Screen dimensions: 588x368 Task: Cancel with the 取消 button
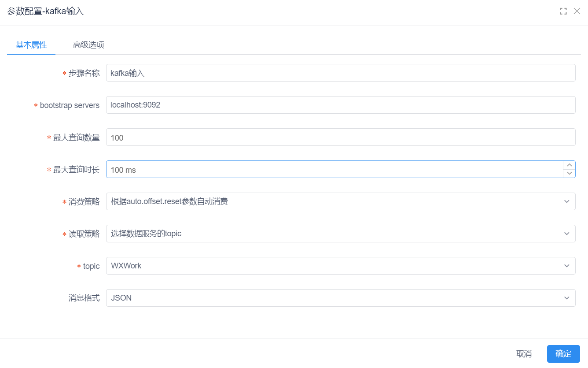pyautogui.click(x=524, y=354)
